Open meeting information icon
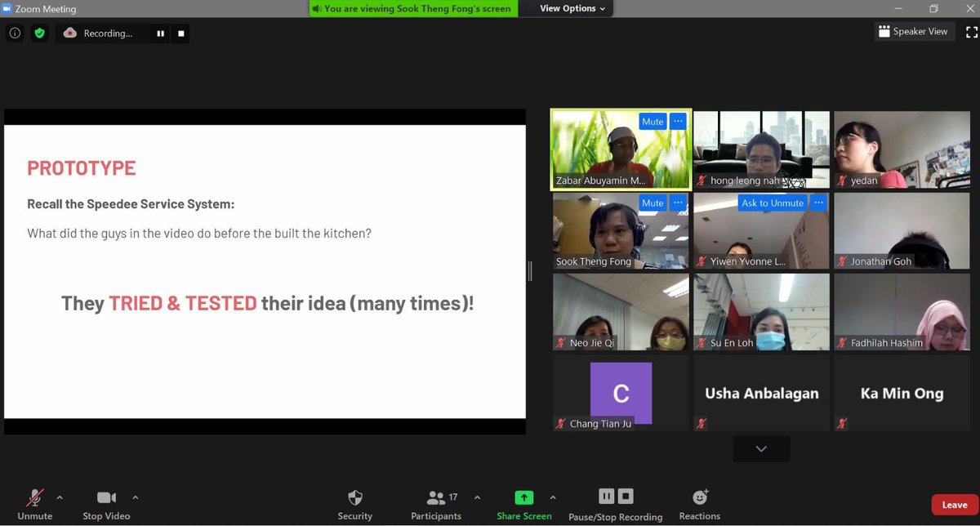This screenshot has width=980, height=526. pos(15,33)
